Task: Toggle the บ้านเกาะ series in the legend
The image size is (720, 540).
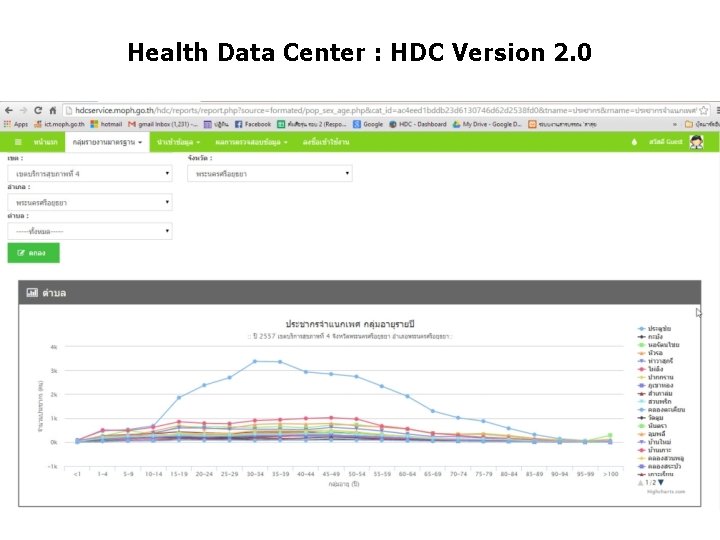Action: [654, 450]
